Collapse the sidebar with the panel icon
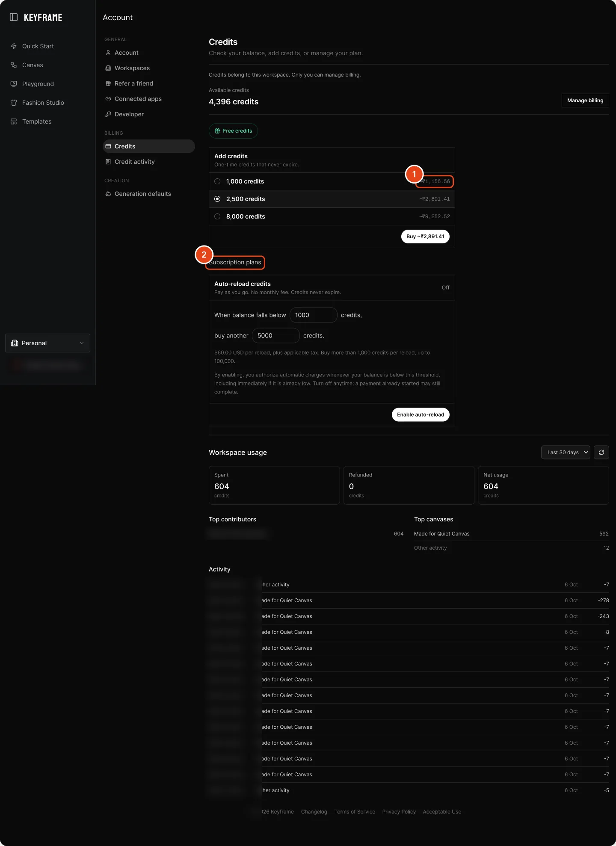Viewport: 616px width, 846px height. click(14, 17)
